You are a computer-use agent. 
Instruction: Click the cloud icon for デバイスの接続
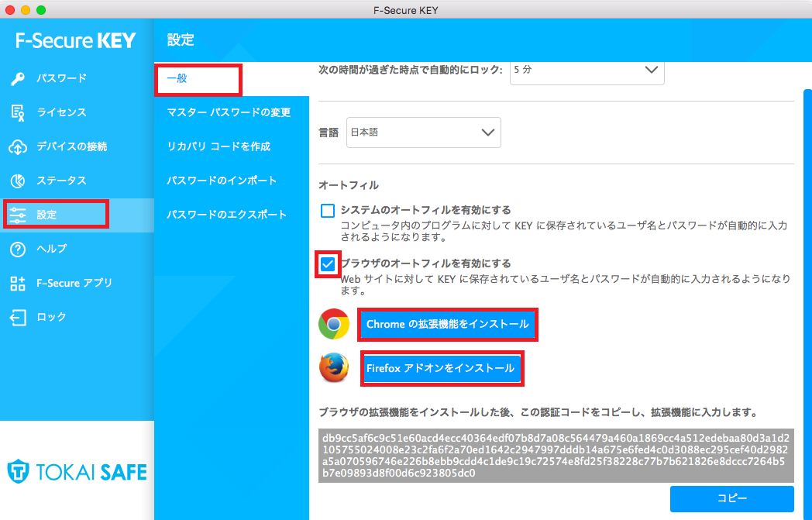tap(18, 147)
